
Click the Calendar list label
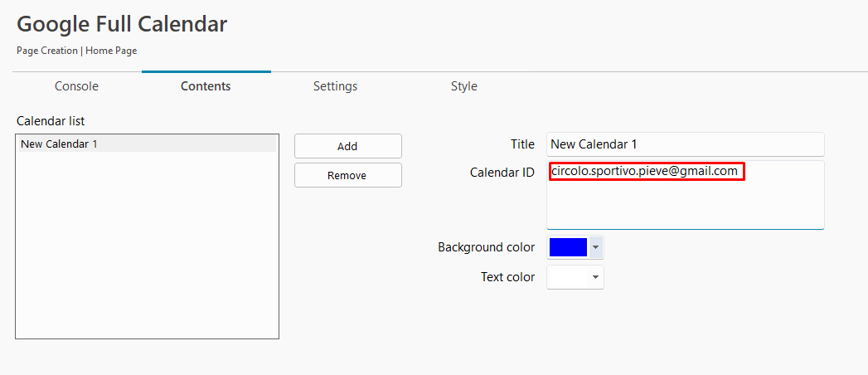pos(51,121)
